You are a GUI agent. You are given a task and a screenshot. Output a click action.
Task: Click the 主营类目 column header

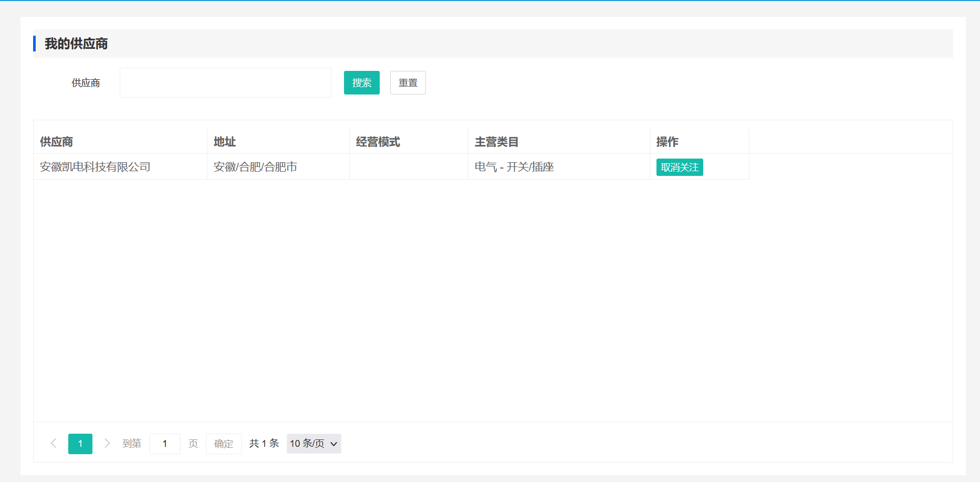tap(496, 142)
